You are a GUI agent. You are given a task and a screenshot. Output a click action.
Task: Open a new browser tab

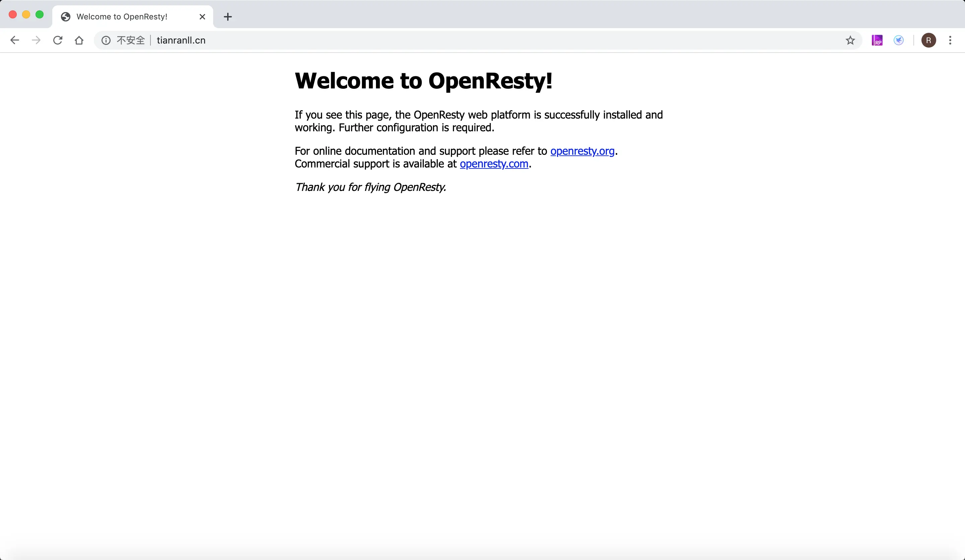pyautogui.click(x=228, y=16)
